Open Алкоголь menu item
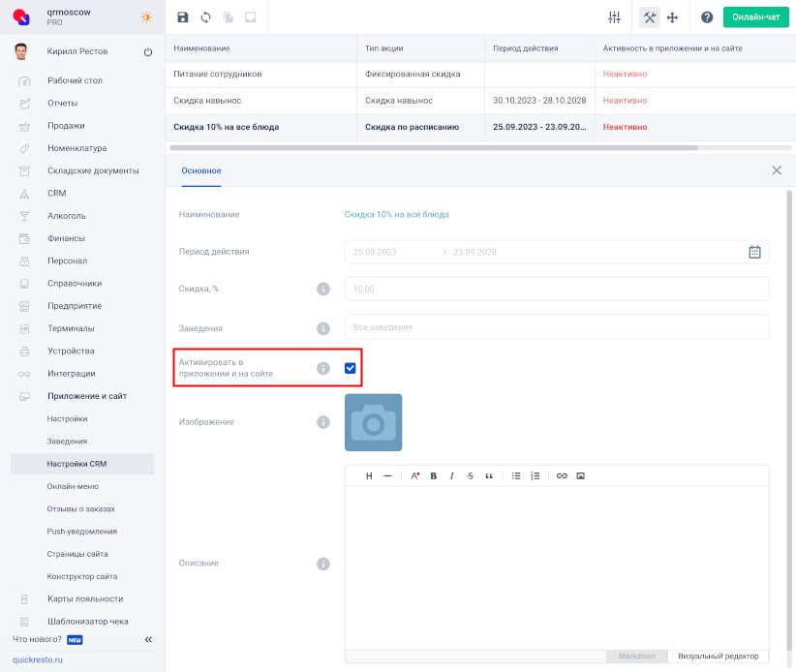Image resolution: width=796 pixels, height=672 pixels. (x=67, y=216)
